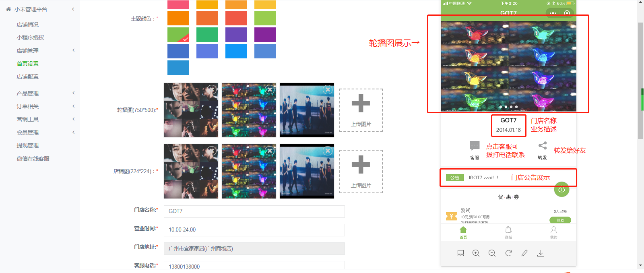Remove the first carousel image (轮播图)
The width and height of the screenshot is (644, 273).
212,90
